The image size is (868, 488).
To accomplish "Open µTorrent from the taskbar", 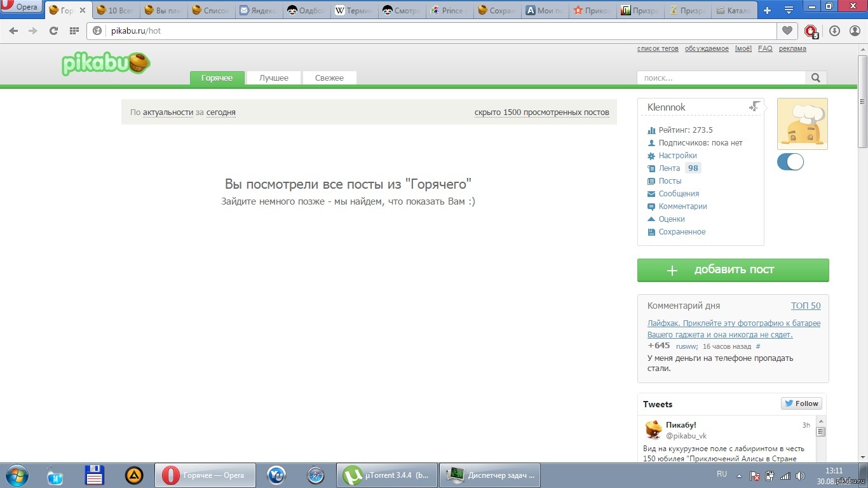I will point(387,475).
